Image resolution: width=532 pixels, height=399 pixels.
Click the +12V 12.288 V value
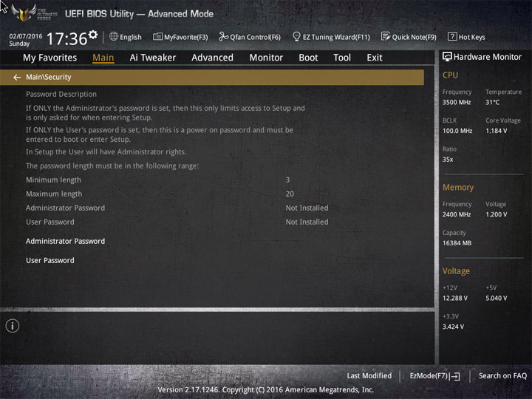[x=455, y=299]
